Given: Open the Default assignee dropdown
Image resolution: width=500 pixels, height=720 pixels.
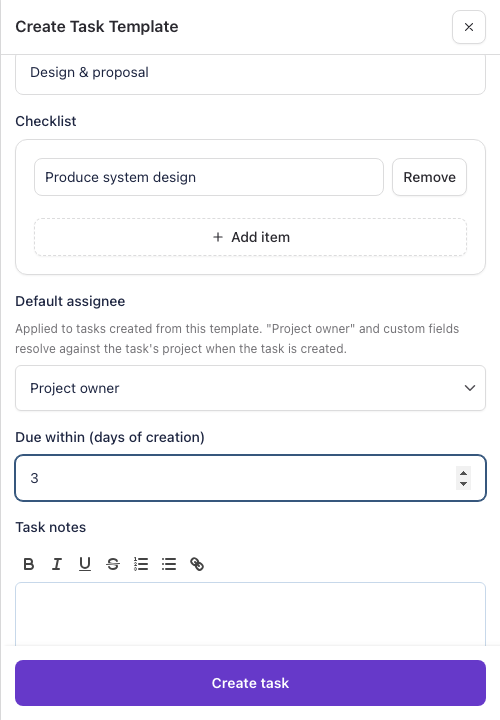Looking at the screenshot, I should tap(250, 388).
